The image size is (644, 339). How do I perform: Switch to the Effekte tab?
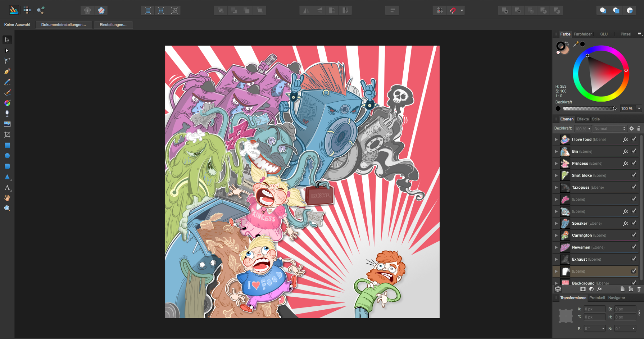(582, 119)
